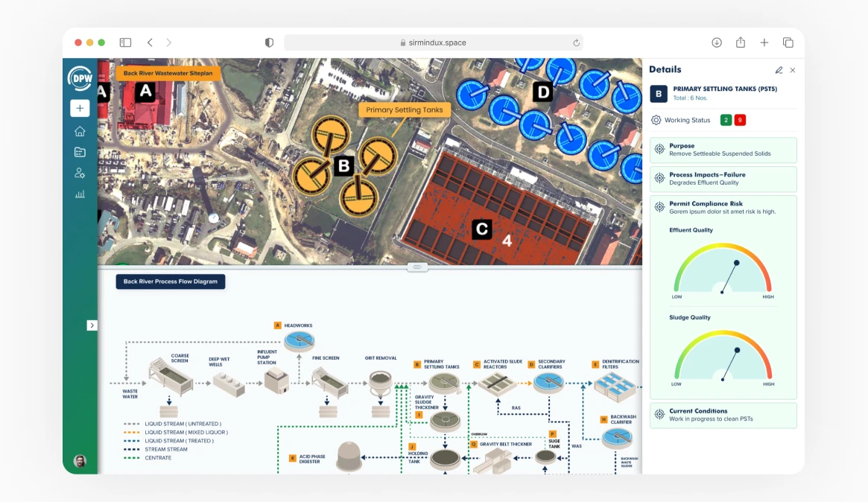
Task: Click the split-pane divider handle
Action: pyautogui.click(x=417, y=267)
